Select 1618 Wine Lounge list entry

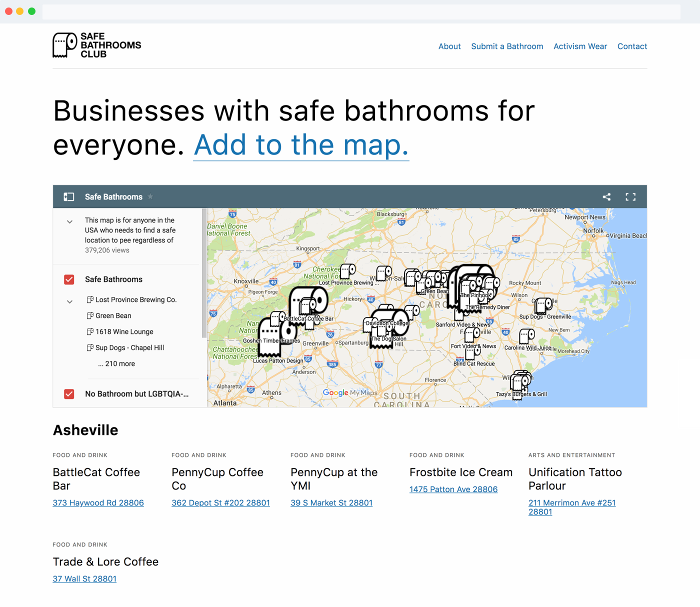pyautogui.click(x=124, y=331)
